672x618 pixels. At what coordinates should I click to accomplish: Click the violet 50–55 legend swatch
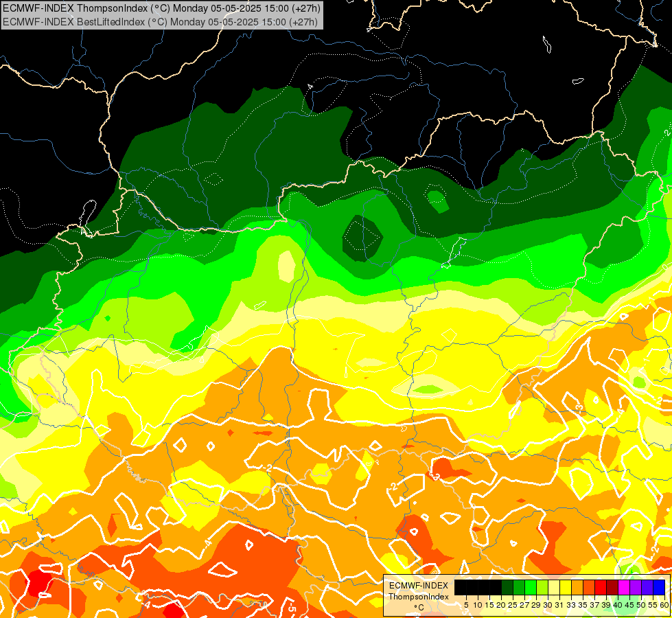647,588
